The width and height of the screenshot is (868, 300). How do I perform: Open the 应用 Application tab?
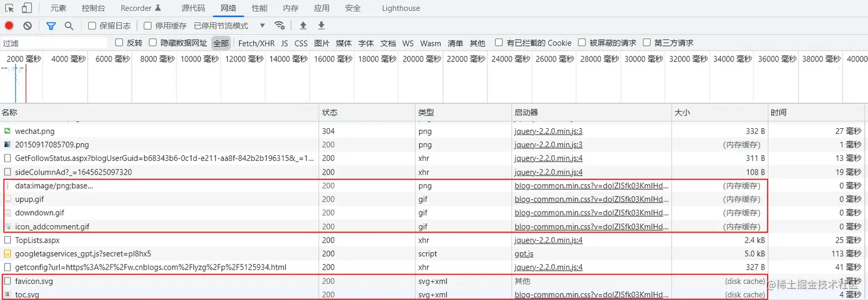pyautogui.click(x=321, y=8)
